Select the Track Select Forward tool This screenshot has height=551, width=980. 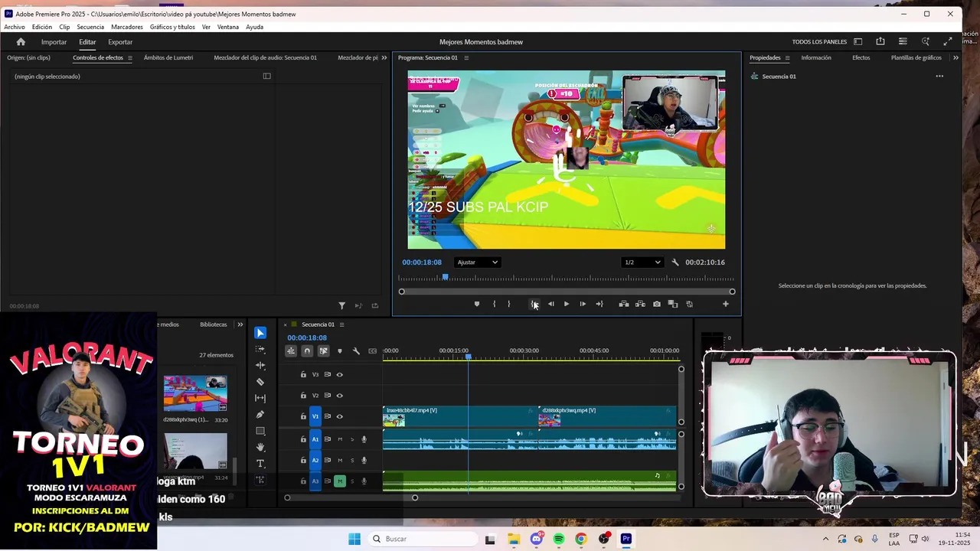pyautogui.click(x=260, y=349)
